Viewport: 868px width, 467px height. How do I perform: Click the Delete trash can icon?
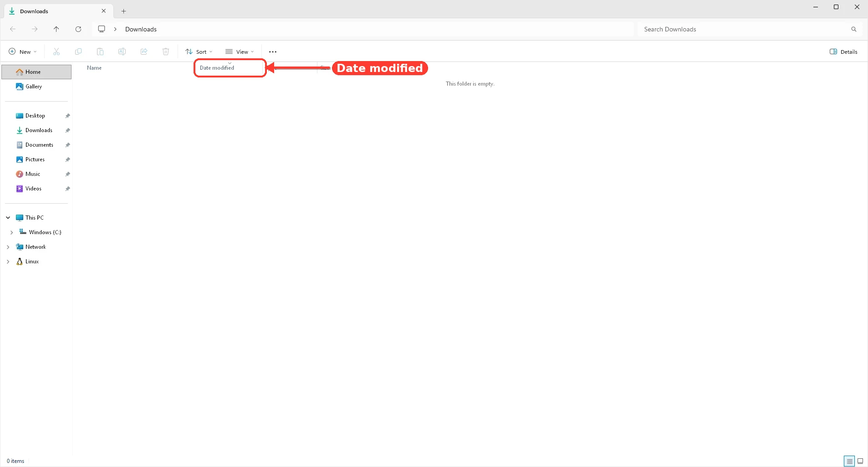pos(166,51)
